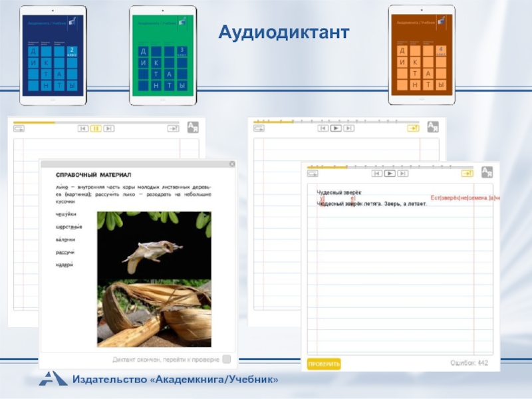The width and height of the screenshot is (532, 399).
Task: Click the repeat icon in the paused-player window
Action: pos(19,129)
